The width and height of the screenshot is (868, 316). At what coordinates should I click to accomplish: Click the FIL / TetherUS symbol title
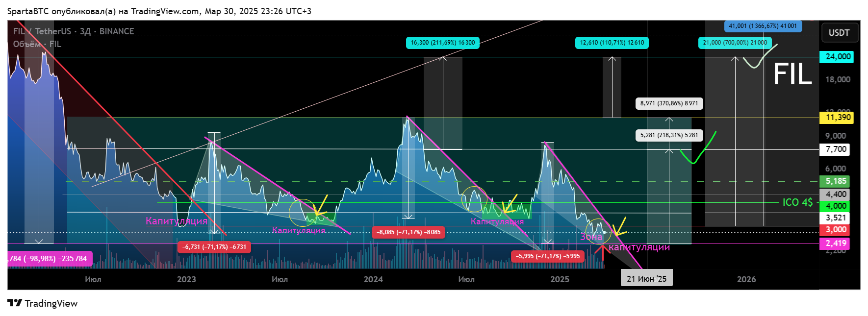tap(74, 31)
